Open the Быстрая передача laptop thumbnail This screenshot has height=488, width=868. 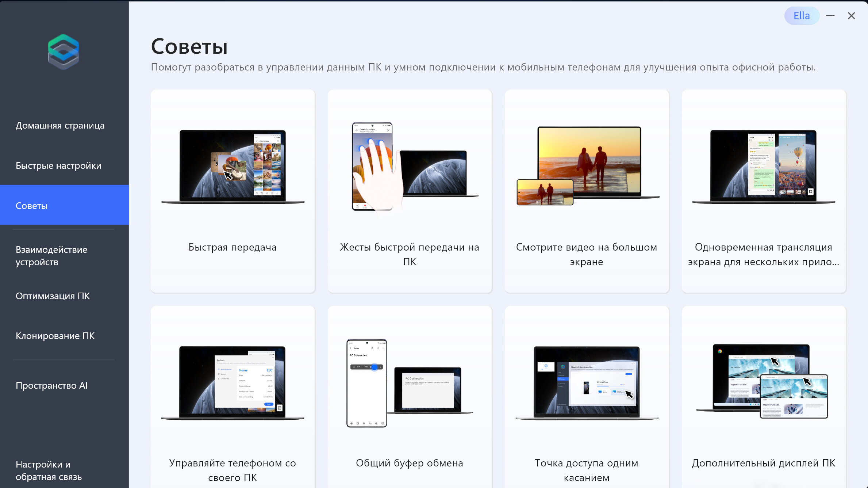(233, 166)
